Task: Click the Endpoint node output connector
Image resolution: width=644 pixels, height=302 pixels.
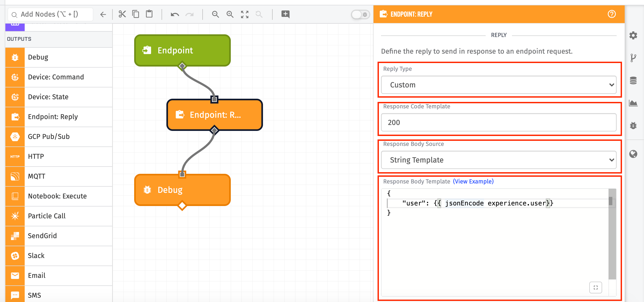Action: click(182, 66)
